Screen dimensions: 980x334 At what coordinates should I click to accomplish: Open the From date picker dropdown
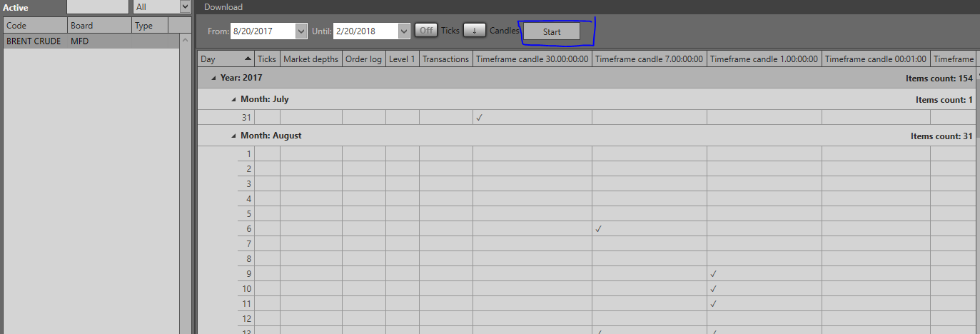[x=300, y=31]
